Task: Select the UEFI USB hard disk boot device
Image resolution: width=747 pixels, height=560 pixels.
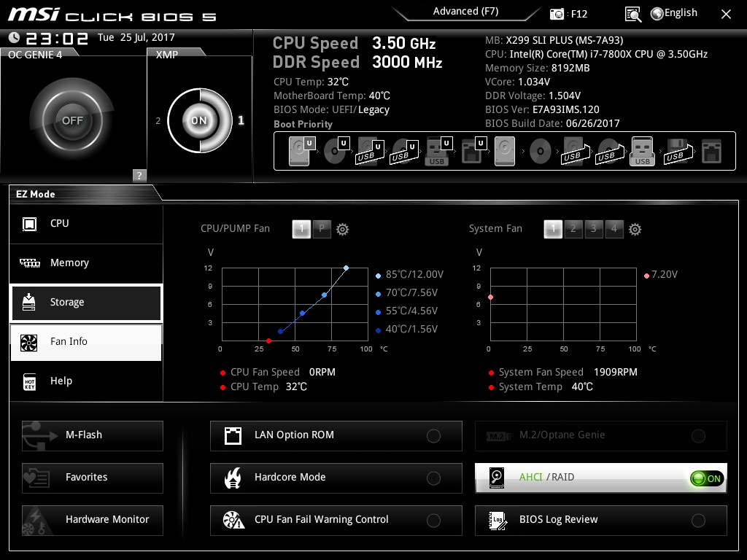Action: 370,151
